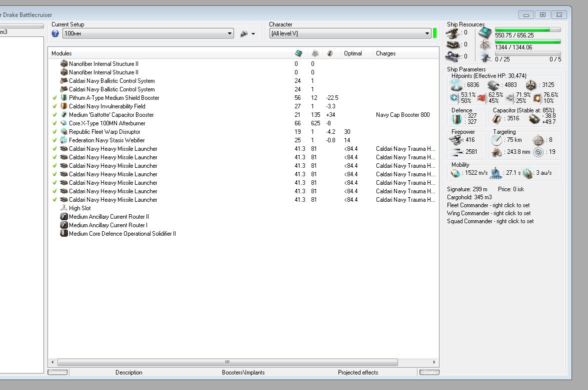Toggle active state of Core X-Type 100MN Afterburner

pos(55,123)
